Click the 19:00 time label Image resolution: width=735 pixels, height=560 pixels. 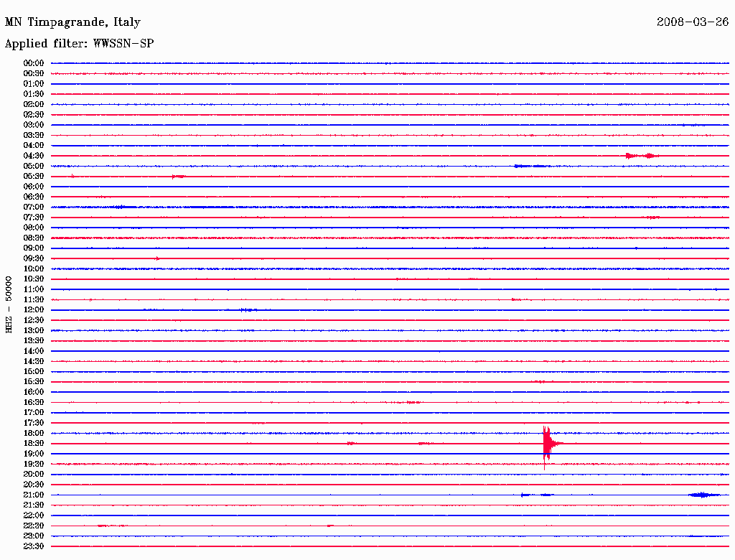34,454
